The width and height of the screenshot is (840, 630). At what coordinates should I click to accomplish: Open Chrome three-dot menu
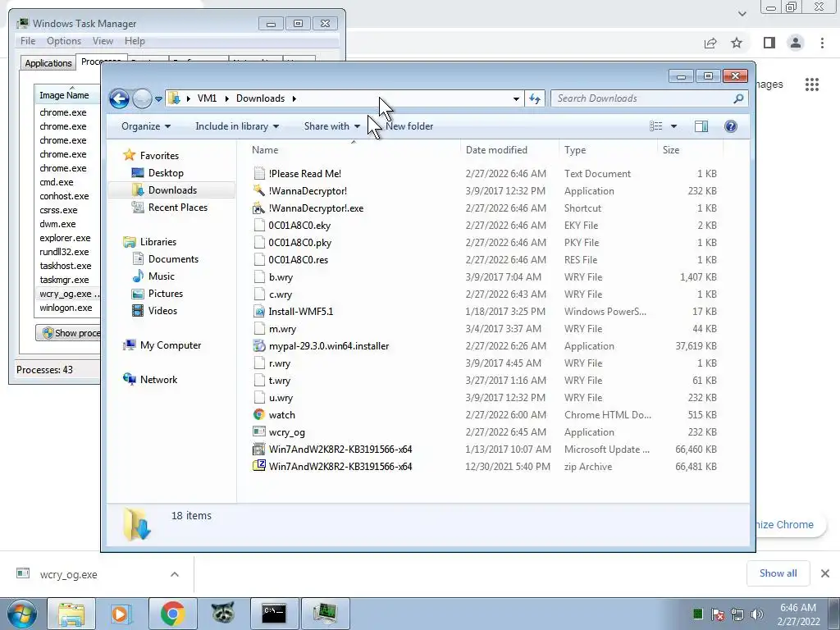point(822,43)
